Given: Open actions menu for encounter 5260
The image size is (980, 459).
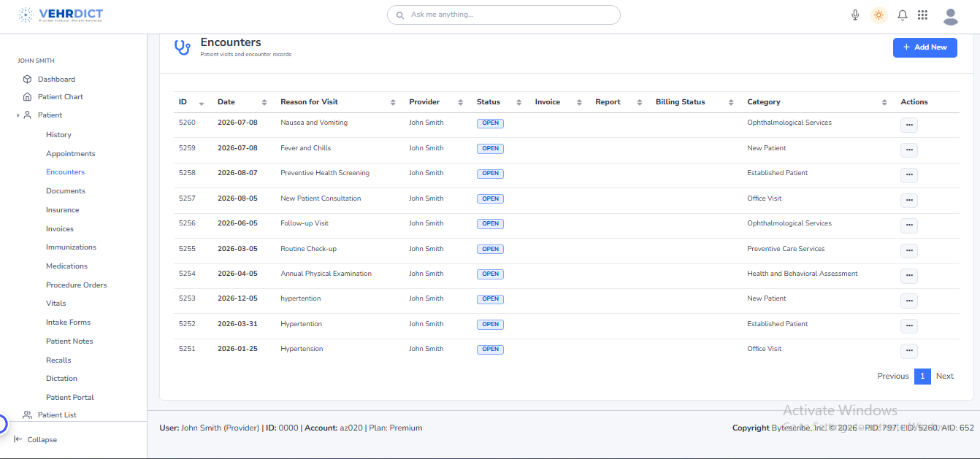Looking at the screenshot, I should 908,125.
